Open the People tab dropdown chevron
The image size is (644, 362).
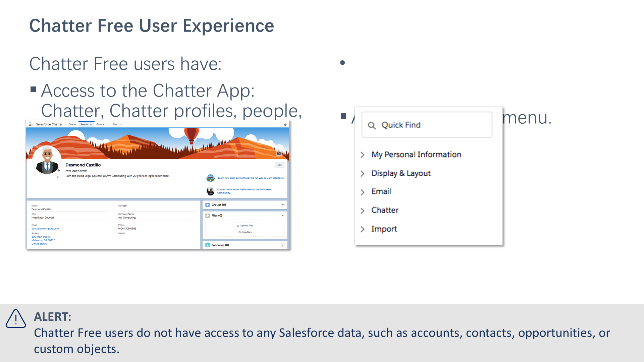point(91,125)
